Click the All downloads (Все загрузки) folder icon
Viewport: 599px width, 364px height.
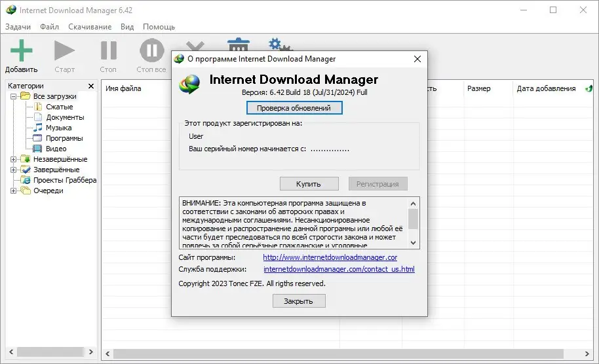(x=25, y=96)
